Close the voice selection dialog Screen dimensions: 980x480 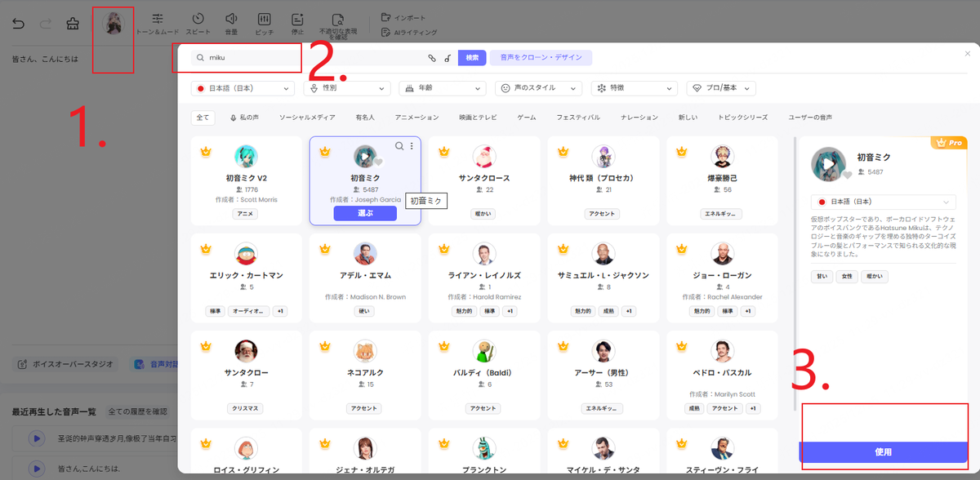(x=968, y=53)
